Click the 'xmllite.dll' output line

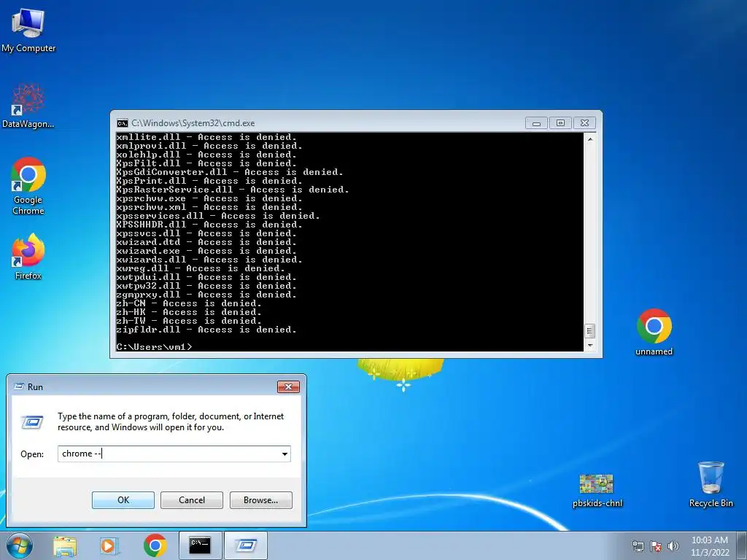206,137
